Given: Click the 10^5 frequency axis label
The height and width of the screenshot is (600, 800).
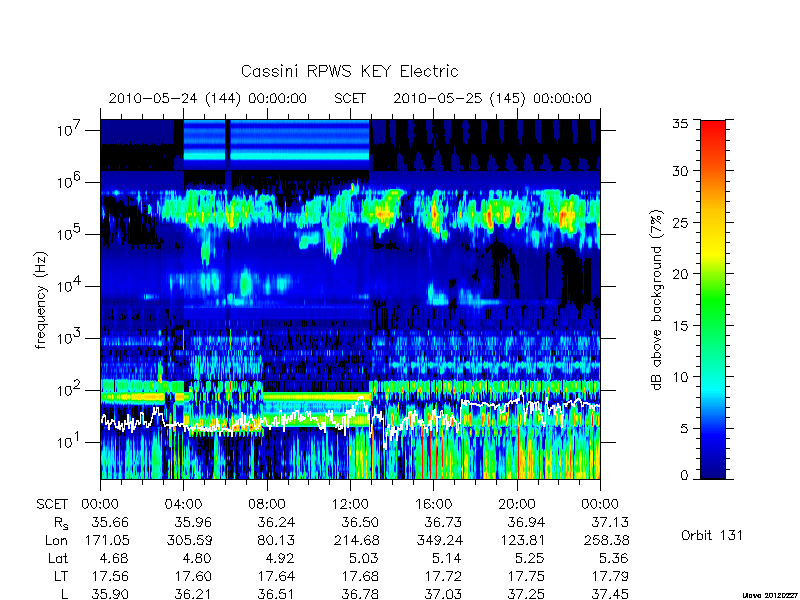Looking at the screenshot, I should click(x=67, y=233).
